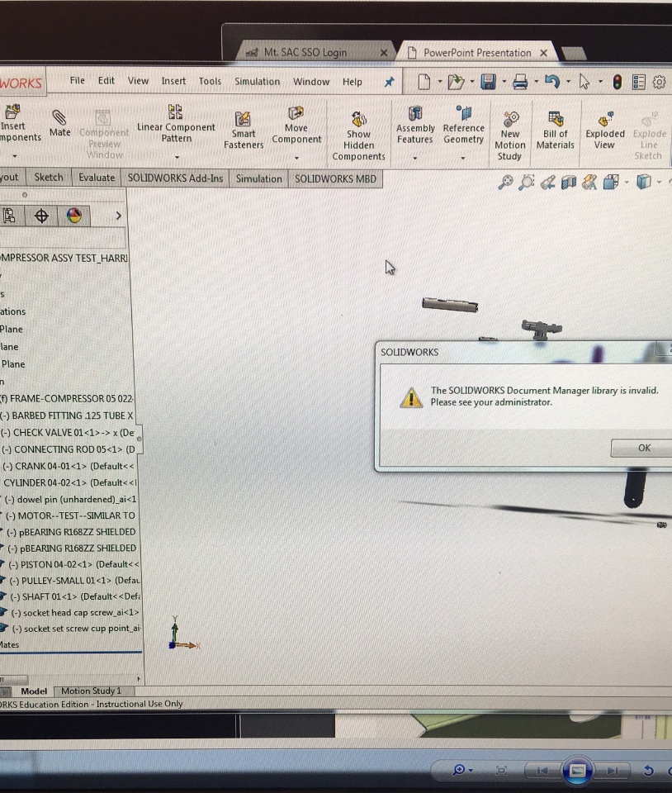Open Smart Fasteners tool
The height and width of the screenshot is (793, 672).
point(244,131)
